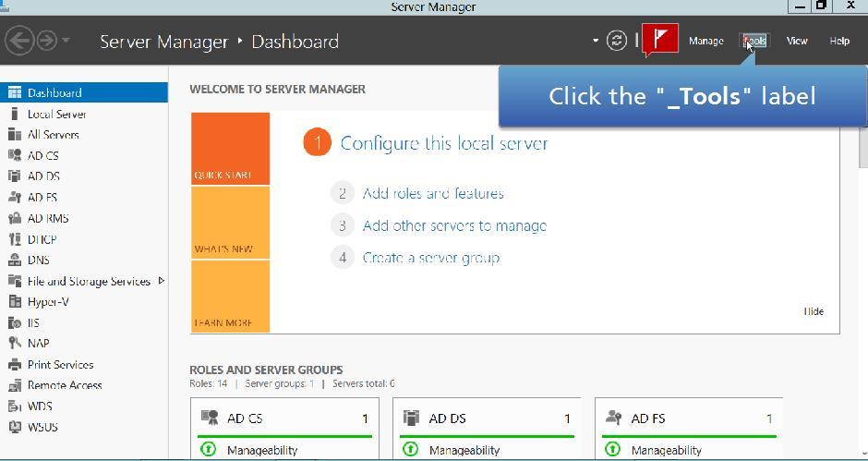Open the Manage menu

coord(705,41)
